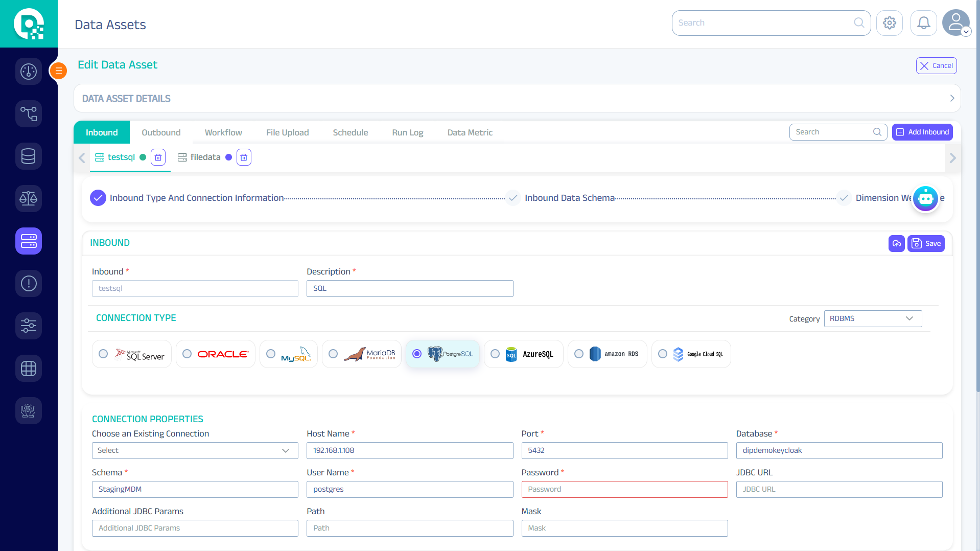Open Choose an Existing Connection dropdown

pos(195,450)
